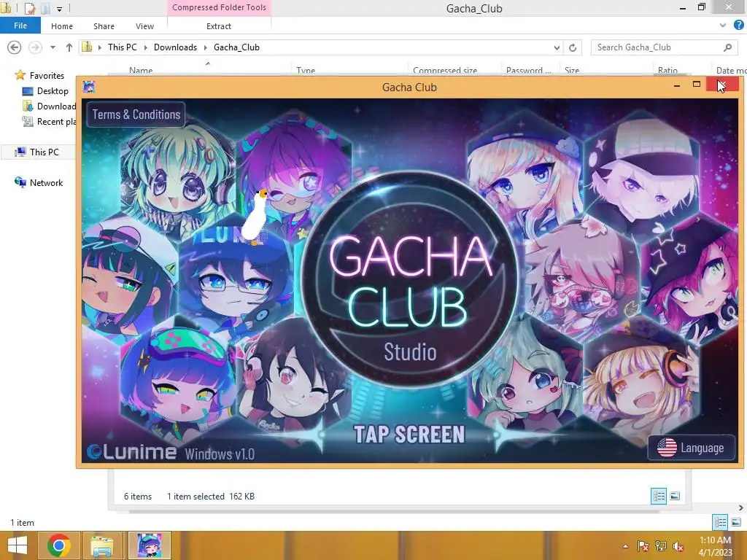This screenshot has height=560, width=747.
Task: Go forward in Explorer navigation
Action: point(35,47)
